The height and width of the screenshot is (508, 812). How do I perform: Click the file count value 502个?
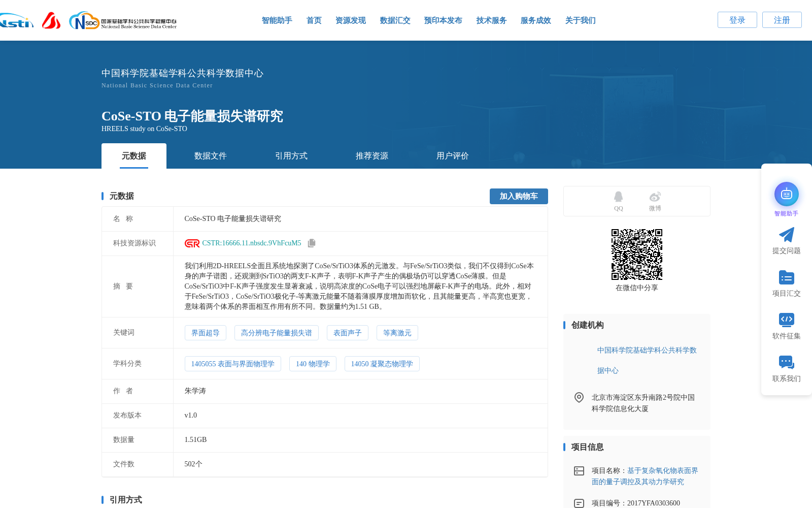coord(193,464)
